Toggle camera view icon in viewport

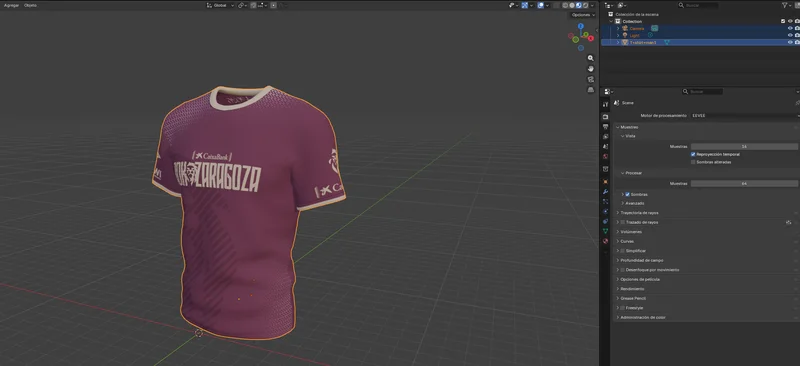[x=590, y=79]
